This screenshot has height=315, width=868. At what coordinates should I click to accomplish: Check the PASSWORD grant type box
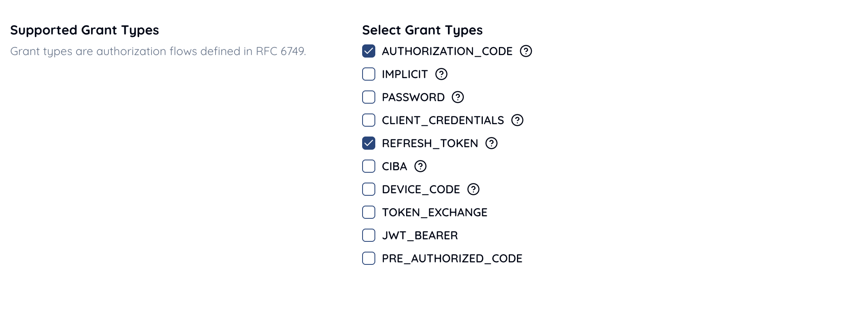pyautogui.click(x=369, y=97)
